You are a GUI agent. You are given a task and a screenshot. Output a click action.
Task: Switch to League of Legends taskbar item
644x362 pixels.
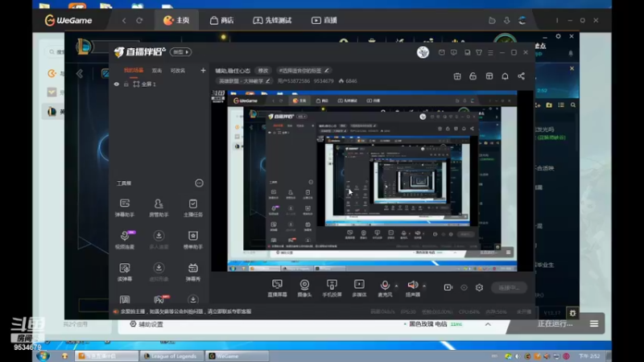[170, 356]
